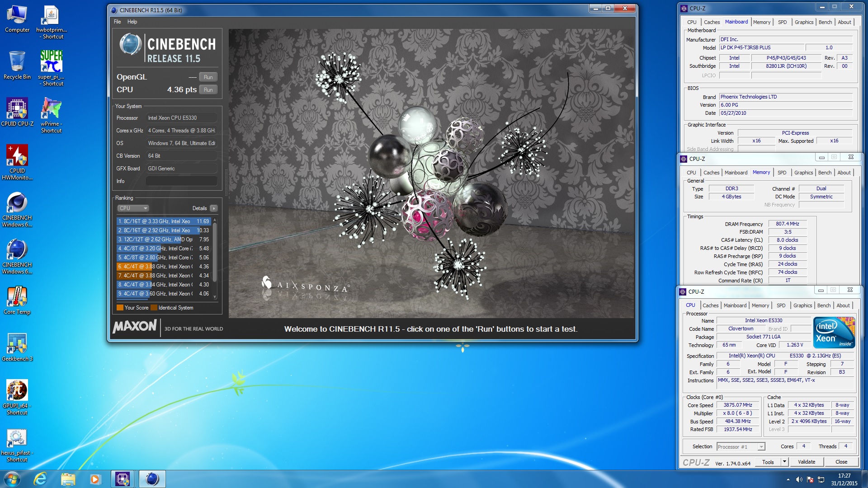868x488 pixels.
Task: Click the Tools button in CPU-Z
Action: point(768,462)
